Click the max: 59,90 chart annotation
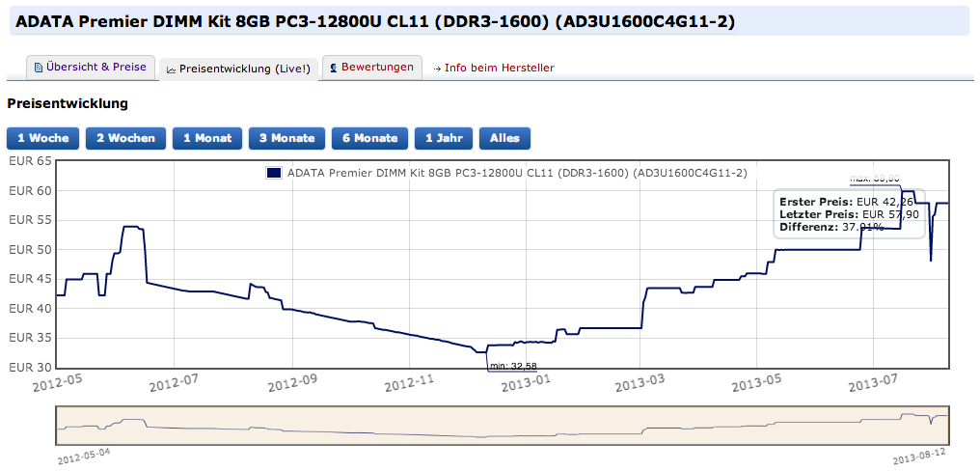 click(x=874, y=179)
